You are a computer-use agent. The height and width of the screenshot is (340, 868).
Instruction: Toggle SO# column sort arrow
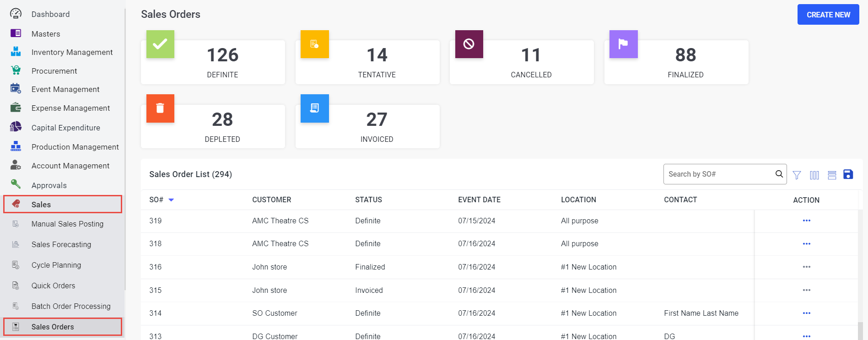(x=171, y=200)
